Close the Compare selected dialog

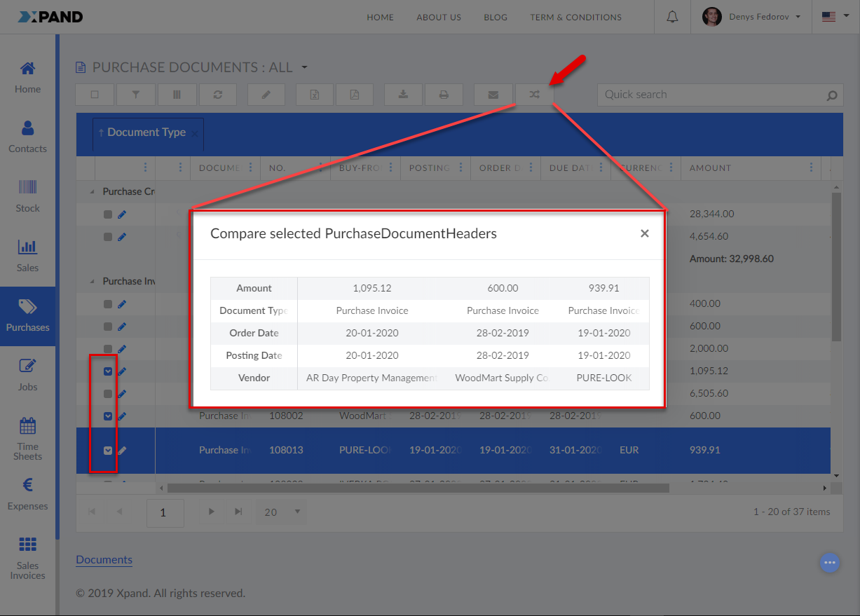[x=644, y=233]
